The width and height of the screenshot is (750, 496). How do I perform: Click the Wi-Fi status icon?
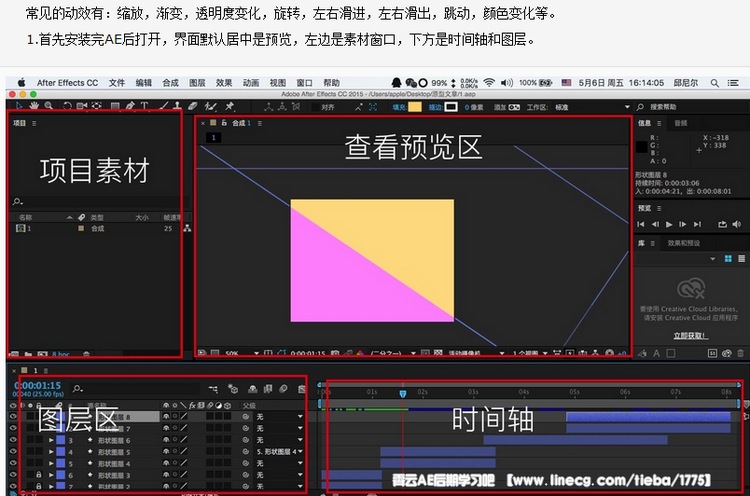coord(489,83)
